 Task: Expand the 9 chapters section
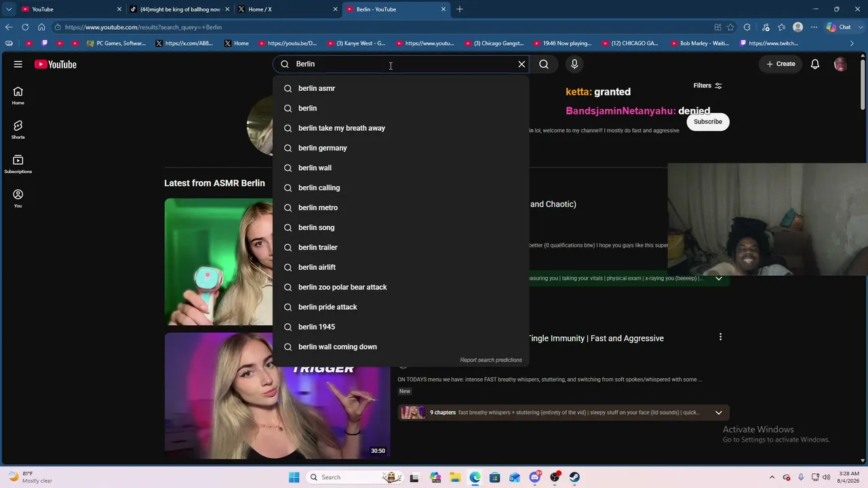[719, 413]
